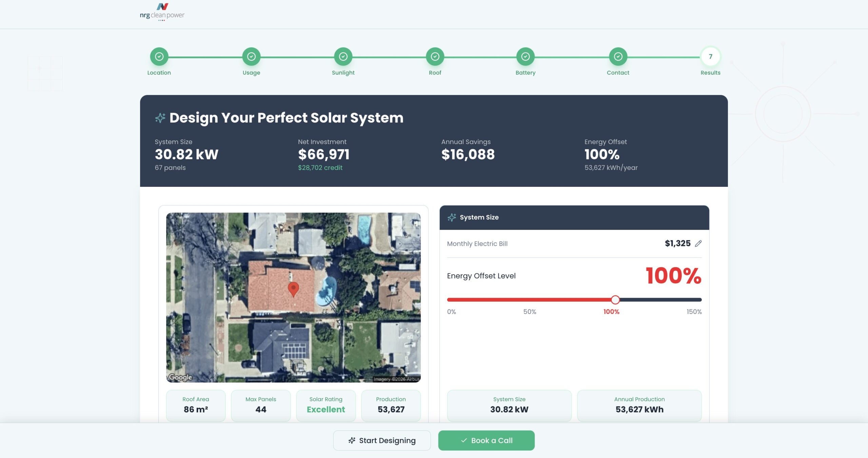Edit monthly electric bill pencil icon
This screenshot has height=458, width=868.
tap(698, 243)
